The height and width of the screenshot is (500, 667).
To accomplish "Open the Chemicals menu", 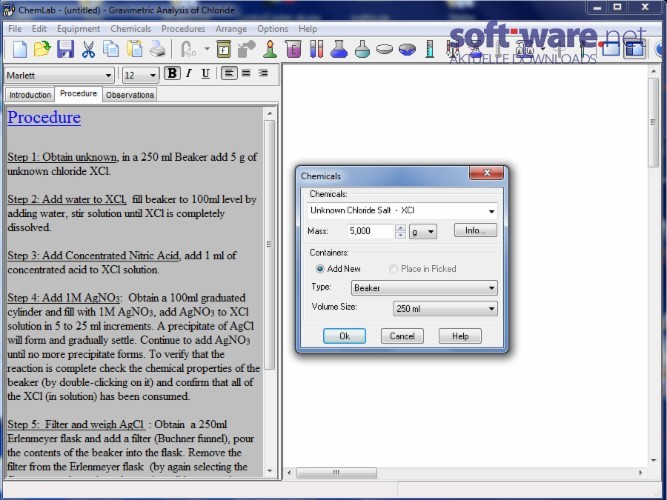I will tap(131, 29).
